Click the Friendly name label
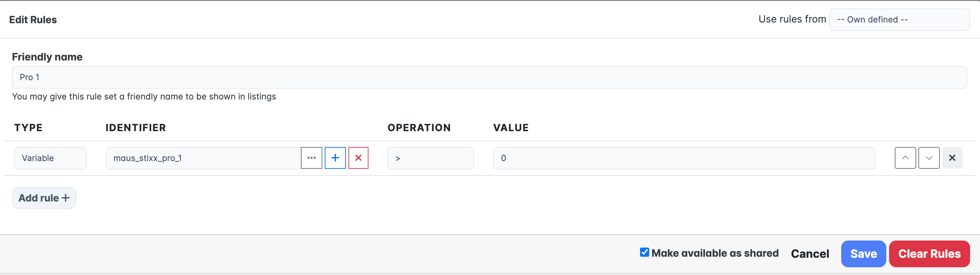 (47, 57)
